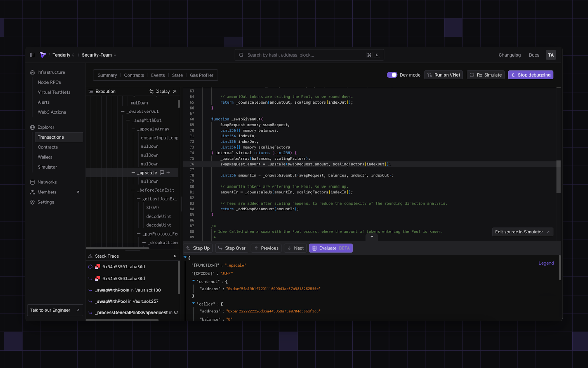Screen dimensions: 588x368
Task: Disable Dev mode
Action: 392,75
